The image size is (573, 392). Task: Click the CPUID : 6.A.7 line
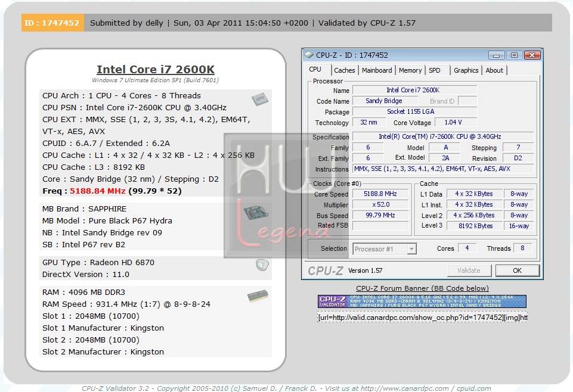(106, 143)
